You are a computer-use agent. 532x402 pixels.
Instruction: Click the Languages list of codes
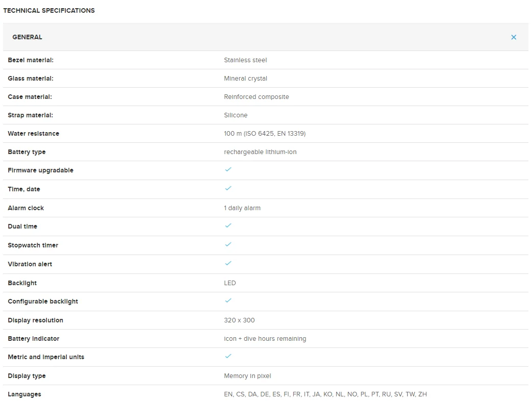(325, 394)
